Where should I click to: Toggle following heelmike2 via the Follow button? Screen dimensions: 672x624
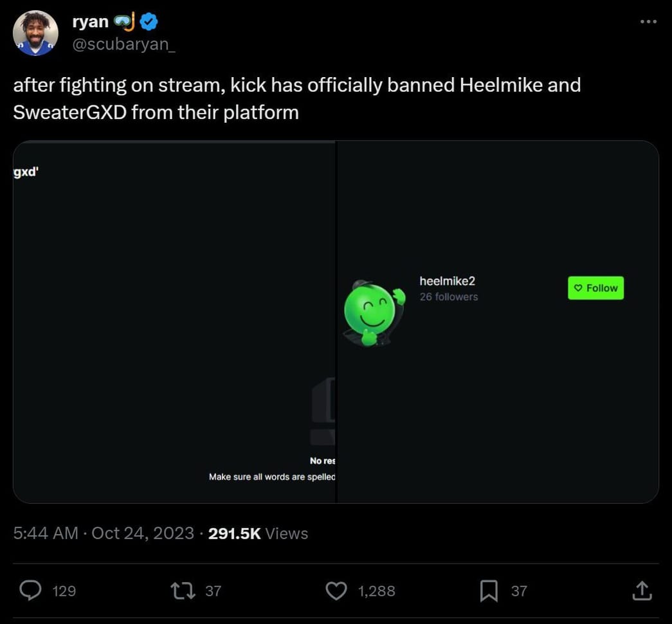pos(595,288)
